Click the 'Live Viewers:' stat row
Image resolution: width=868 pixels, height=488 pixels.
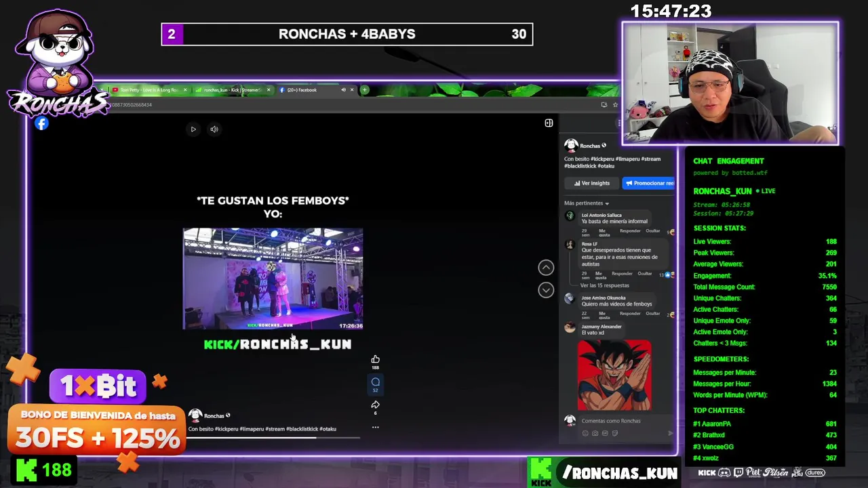pyautogui.click(x=765, y=241)
